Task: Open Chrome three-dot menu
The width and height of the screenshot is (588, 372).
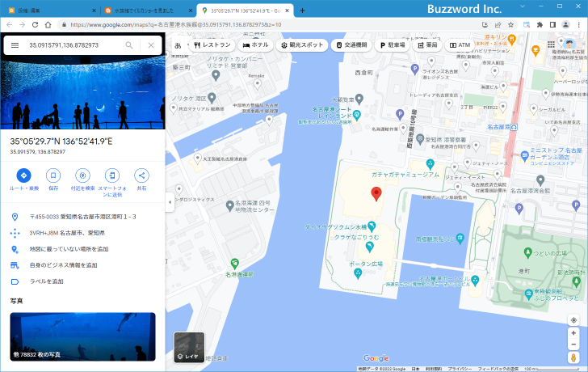Action: pos(579,25)
